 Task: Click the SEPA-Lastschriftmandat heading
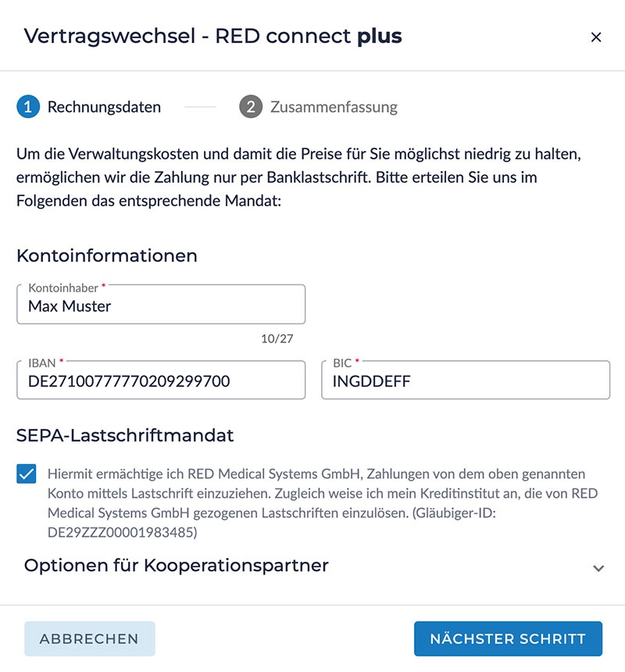click(x=125, y=435)
